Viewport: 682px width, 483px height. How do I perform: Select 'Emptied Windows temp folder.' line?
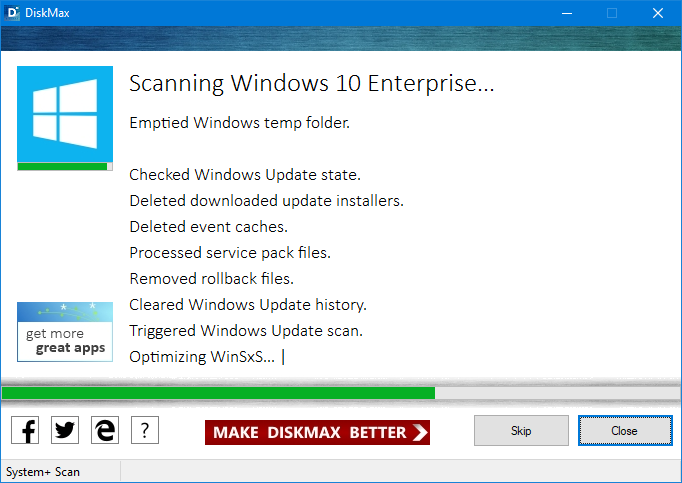coord(240,123)
